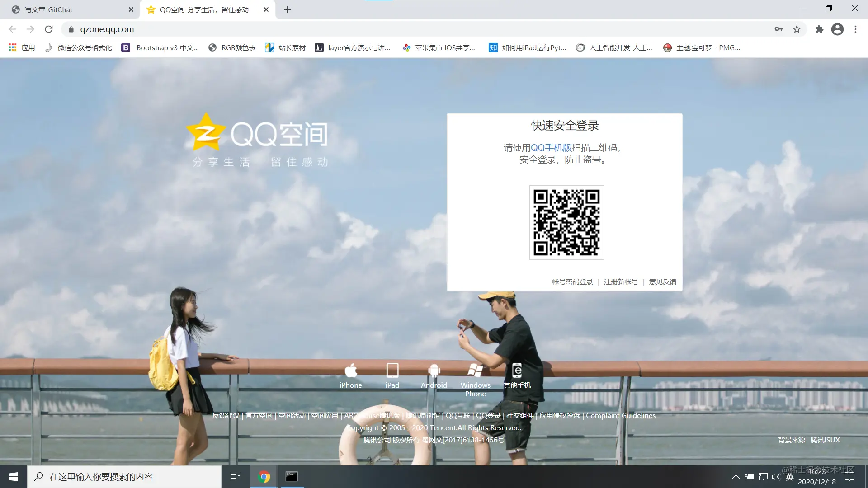The width and height of the screenshot is (868, 488).
Task: Select the 其他手机 download icon
Action: 517,375
